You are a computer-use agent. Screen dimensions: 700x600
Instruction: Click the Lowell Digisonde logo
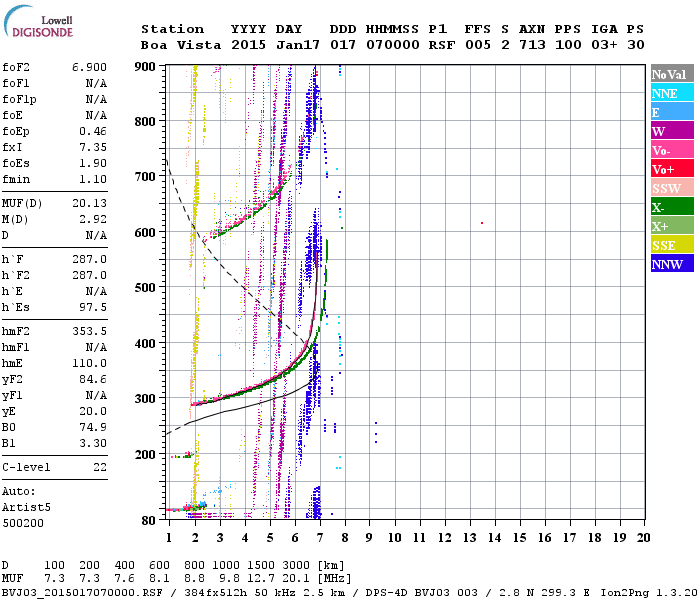(38, 21)
